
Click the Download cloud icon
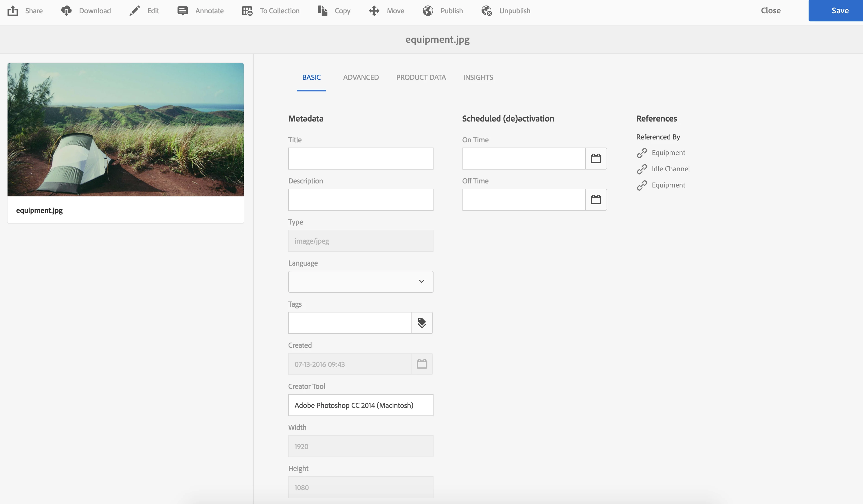coord(67,11)
